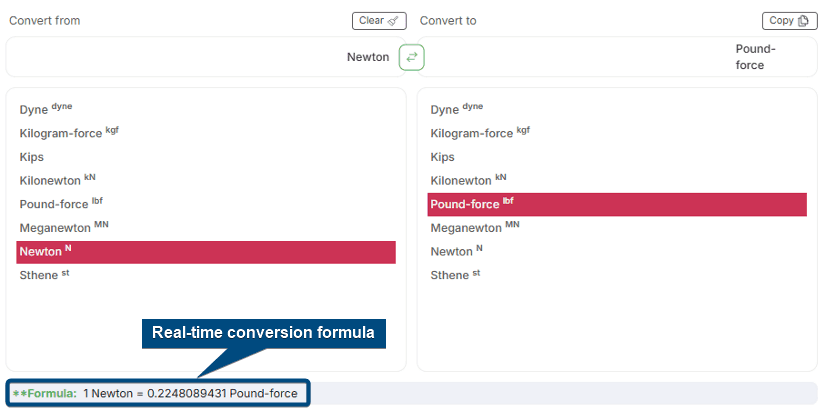Click highlighted Newton in Convert from list
This screenshot has width=825, height=411.
click(205, 252)
